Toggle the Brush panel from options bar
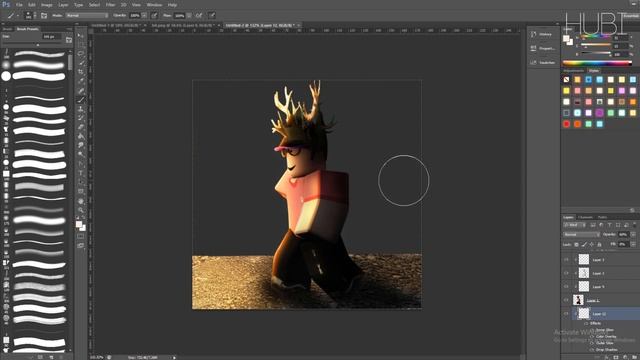 pyautogui.click(x=44, y=16)
